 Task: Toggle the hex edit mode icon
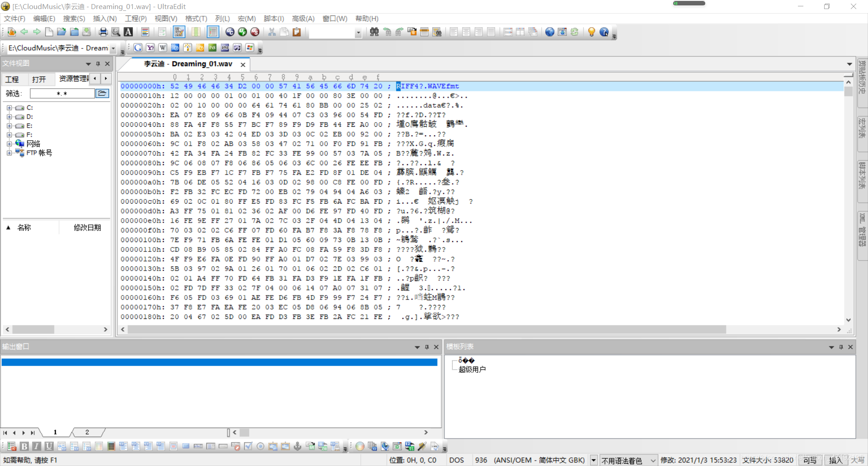[x=179, y=32]
